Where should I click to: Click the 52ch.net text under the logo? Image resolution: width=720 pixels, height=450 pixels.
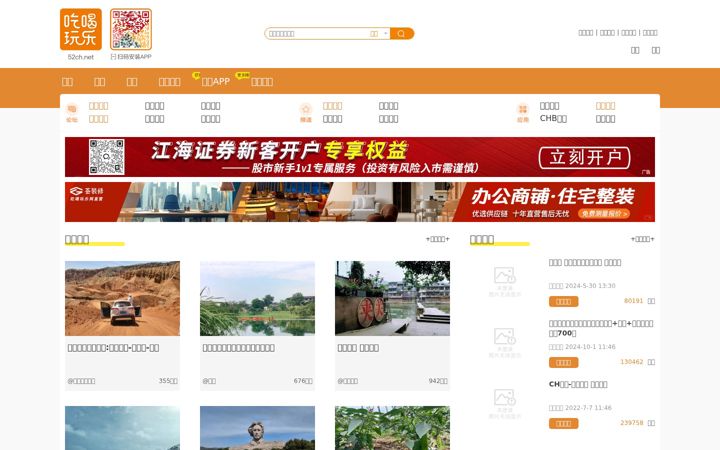point(80,57)
